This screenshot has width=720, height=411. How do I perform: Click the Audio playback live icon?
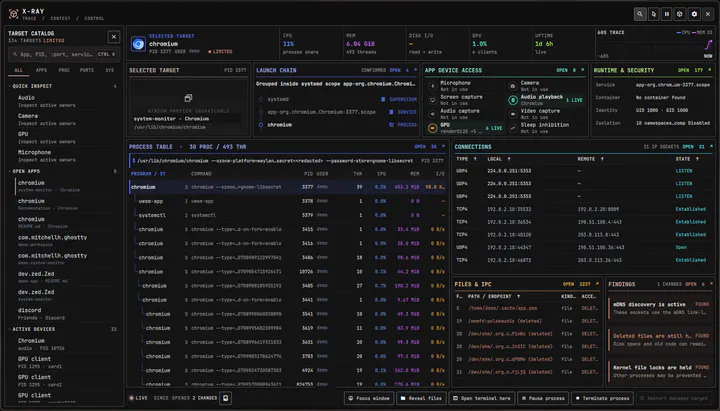[x=513, y=100]
